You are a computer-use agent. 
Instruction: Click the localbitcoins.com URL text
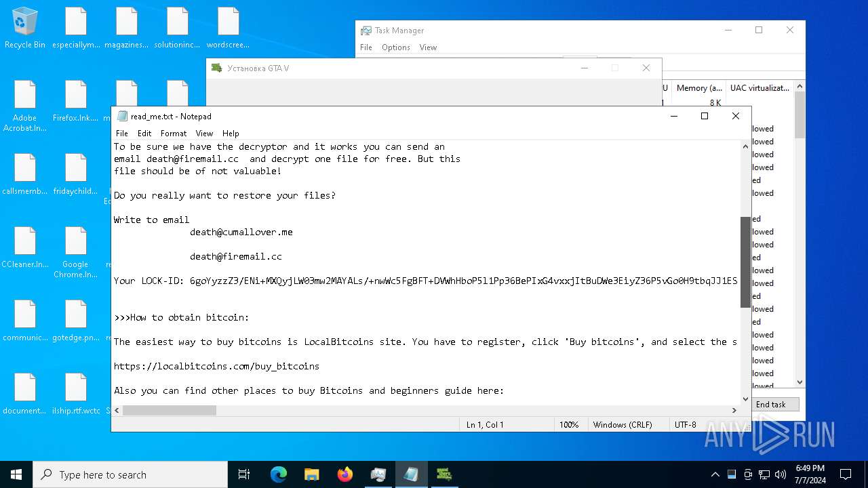coord(216,366)
